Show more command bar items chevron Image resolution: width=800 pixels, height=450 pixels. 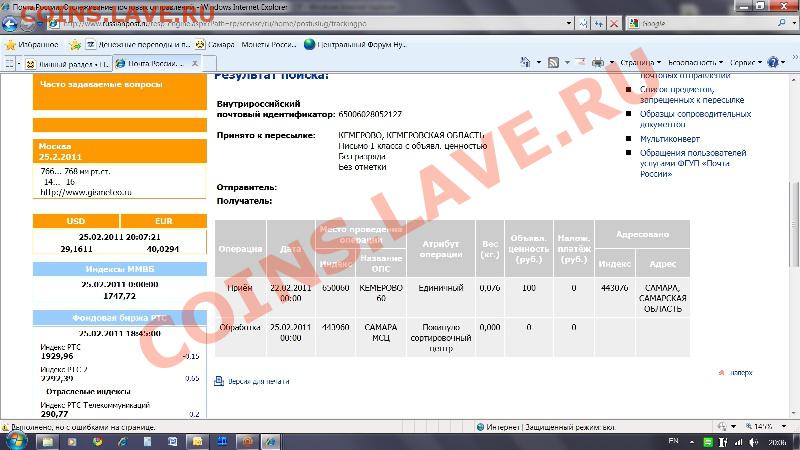(x=794, y=57)
